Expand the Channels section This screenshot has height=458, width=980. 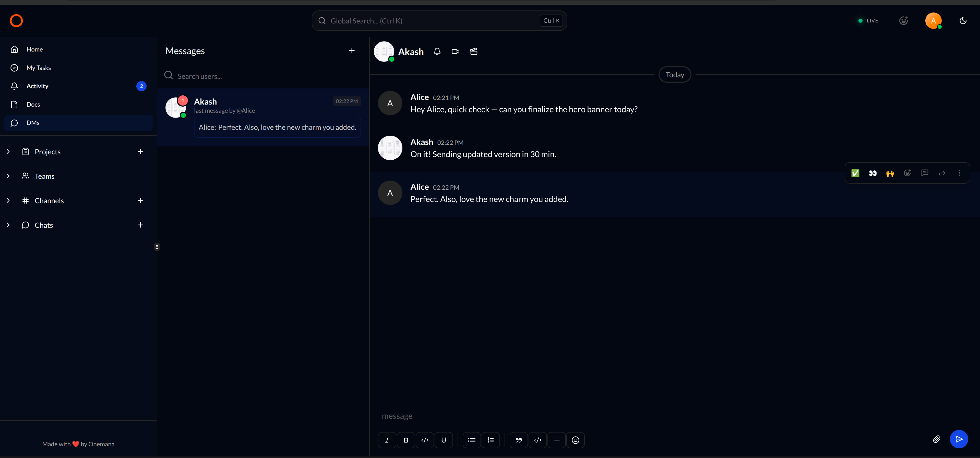tap(8, 201)
